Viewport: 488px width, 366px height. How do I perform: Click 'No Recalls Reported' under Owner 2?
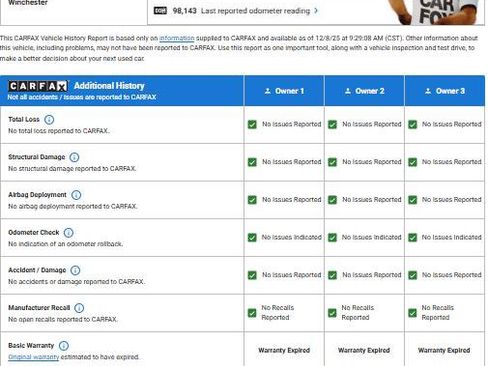click(358, 312)
